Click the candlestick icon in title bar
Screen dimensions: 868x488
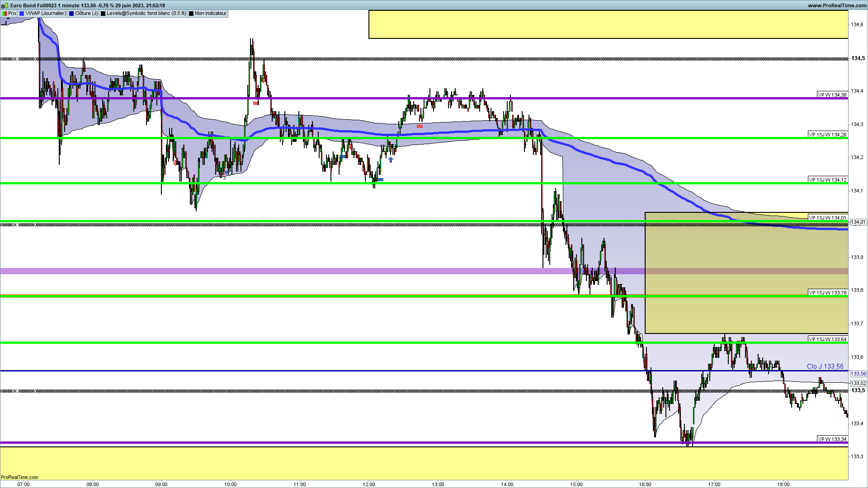pos(5,5)
